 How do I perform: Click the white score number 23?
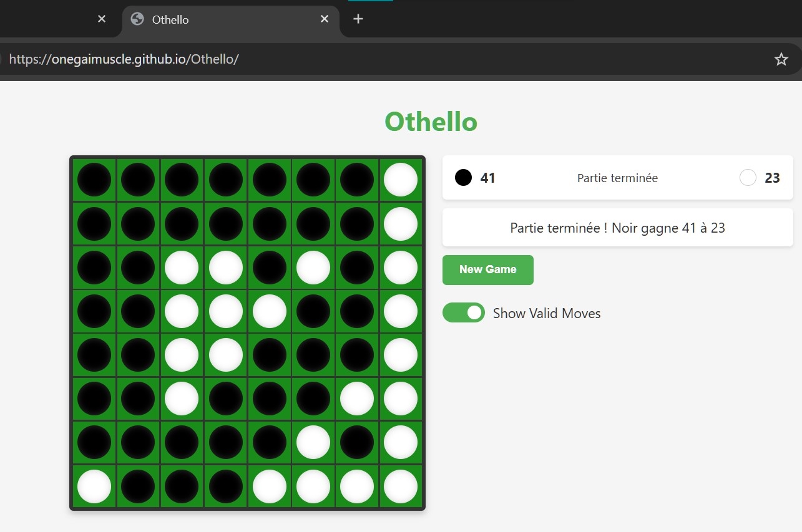tap(772, 178)
